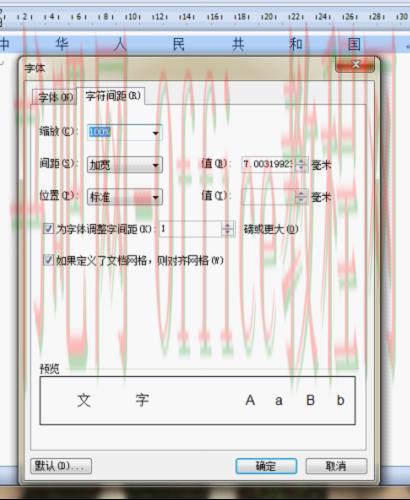Switch to the 字体(N) tab
This screenshot has height=500, width=410.
coord(55,98)
